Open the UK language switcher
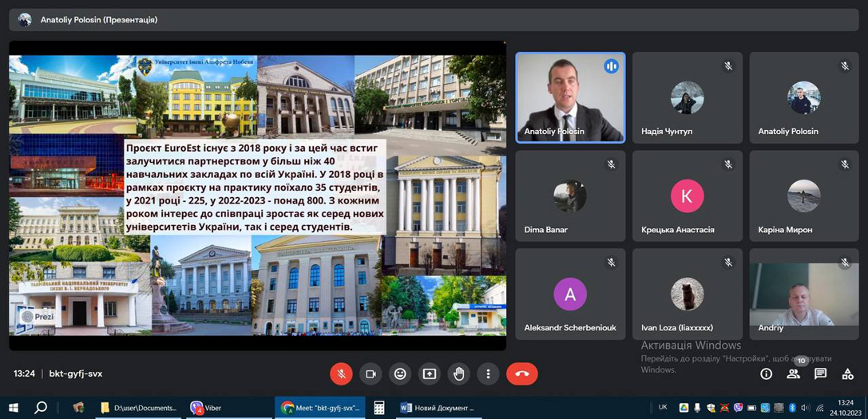This screenshot has width=868, height=419. tap(663, 407)
